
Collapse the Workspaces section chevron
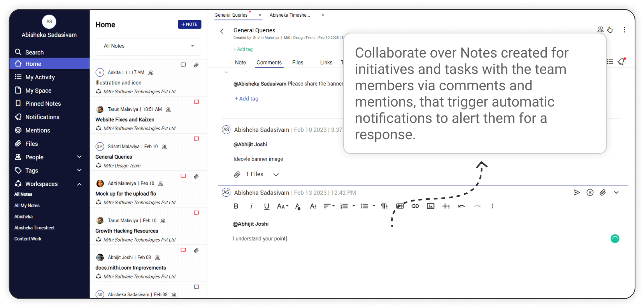[x=79, y=184]
